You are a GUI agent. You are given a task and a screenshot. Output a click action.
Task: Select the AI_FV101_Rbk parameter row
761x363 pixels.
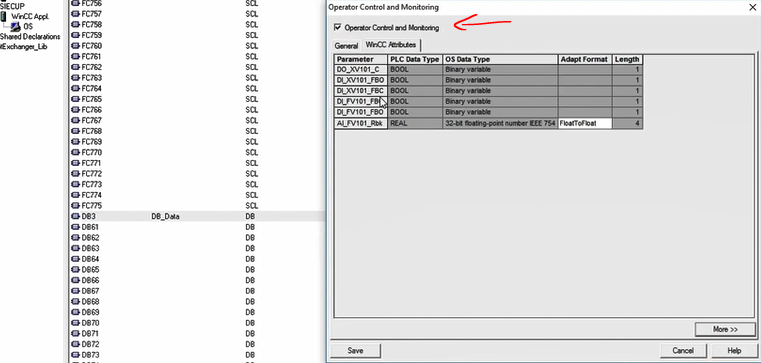pos(488,123)
